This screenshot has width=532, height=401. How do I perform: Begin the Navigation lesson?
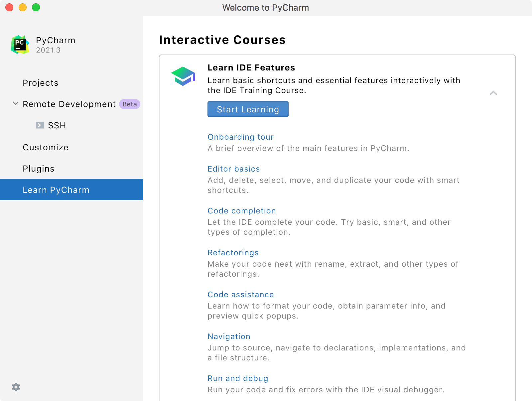coord(229,336)
